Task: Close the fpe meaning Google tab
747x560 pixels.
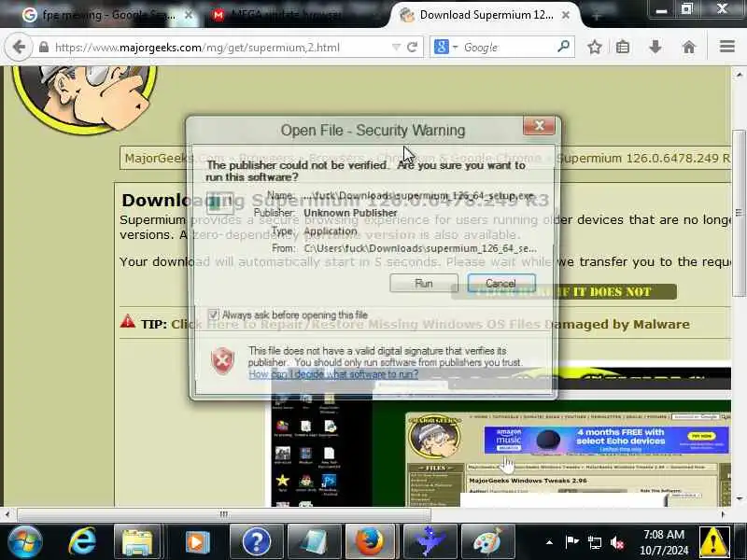Action: point(189,15)
